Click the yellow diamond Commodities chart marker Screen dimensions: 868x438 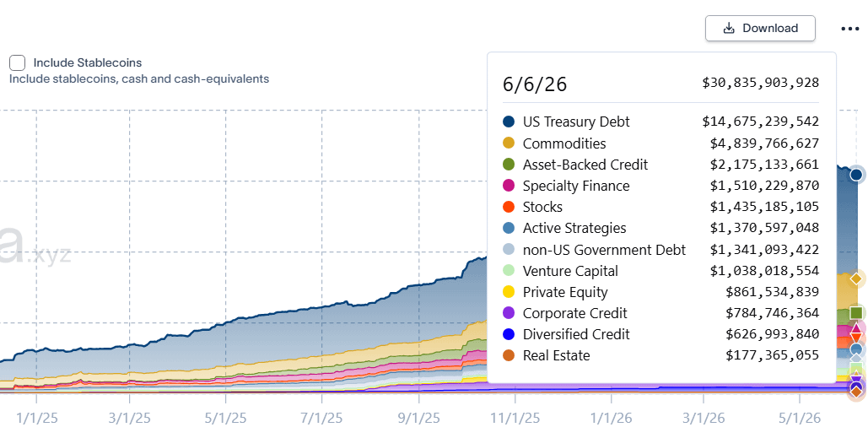[x=856, y=278]
